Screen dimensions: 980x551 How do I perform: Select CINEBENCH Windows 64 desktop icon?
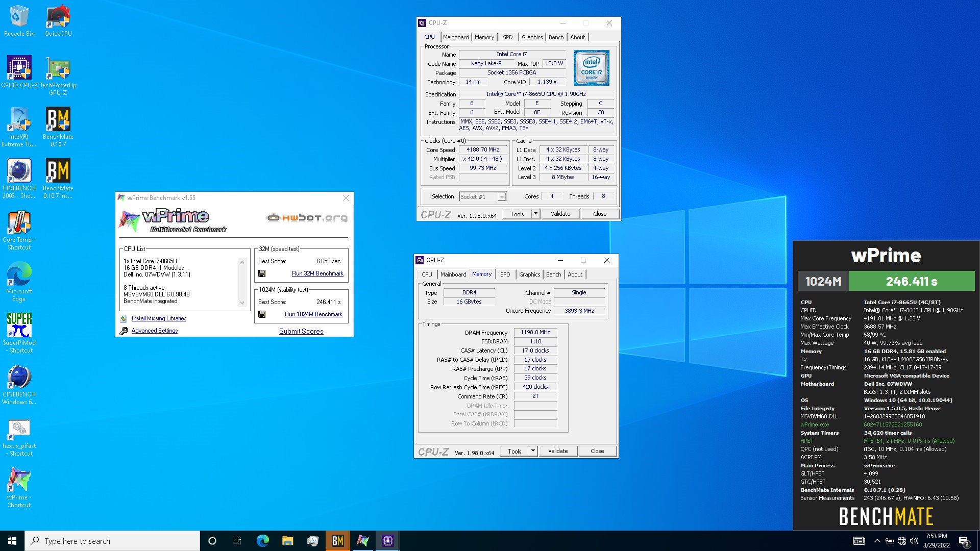point(19,385)
